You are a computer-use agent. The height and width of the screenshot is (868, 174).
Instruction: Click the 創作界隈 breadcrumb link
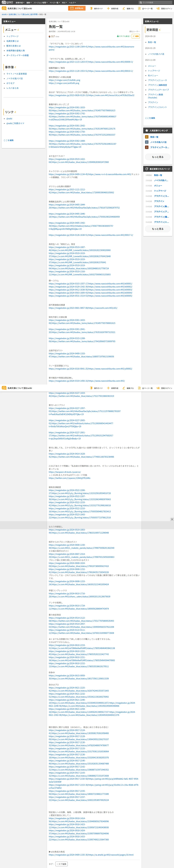[x=34, y=14]
